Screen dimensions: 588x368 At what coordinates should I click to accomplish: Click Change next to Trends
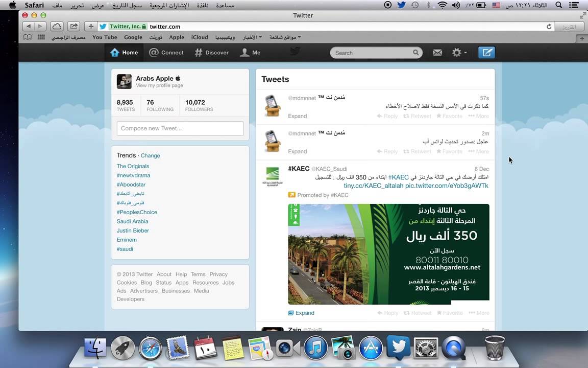[x=150, y=155]
